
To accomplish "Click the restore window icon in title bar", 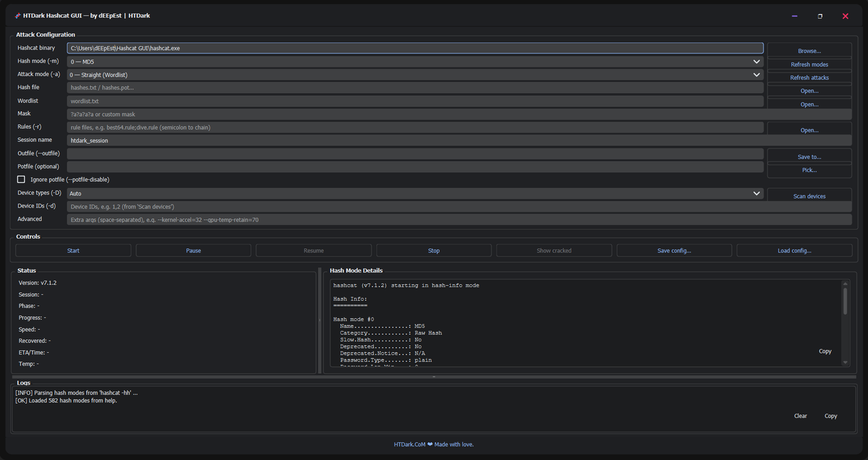I will (x=820, y=16).
